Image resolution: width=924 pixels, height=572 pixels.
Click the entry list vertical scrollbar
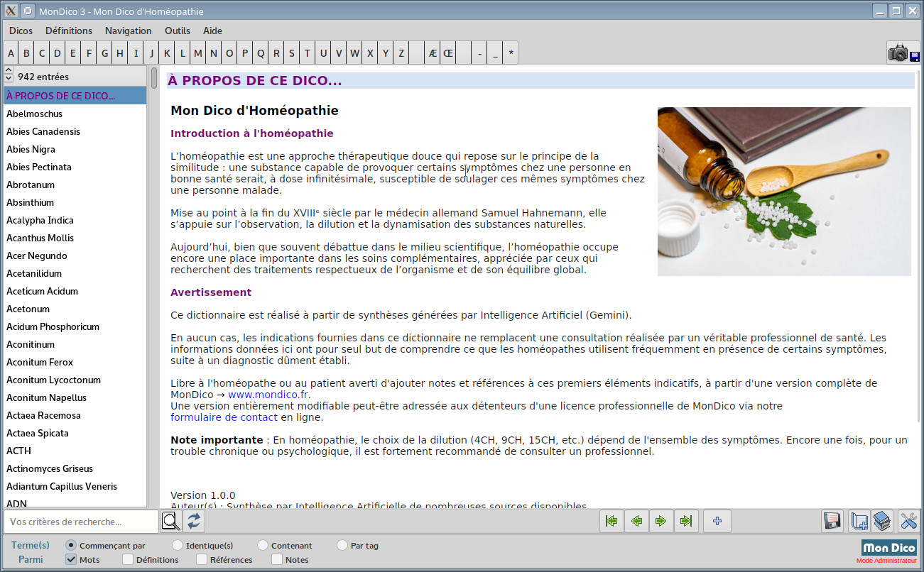click(x=153, y=284)
